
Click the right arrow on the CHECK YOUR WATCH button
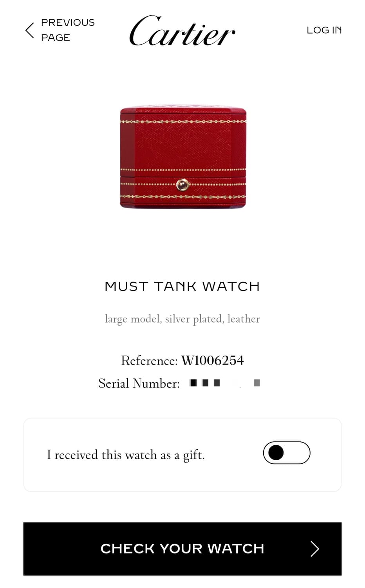[315, 549]
